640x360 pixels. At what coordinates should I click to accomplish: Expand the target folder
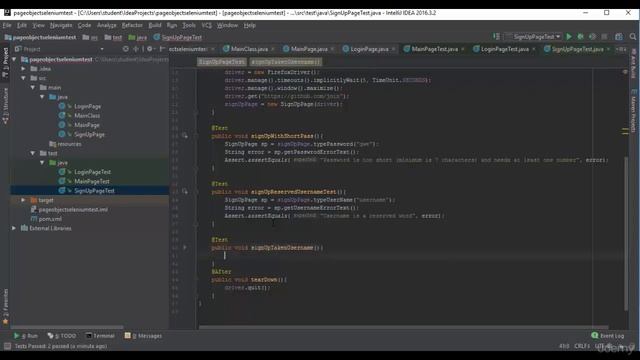pyautogui.click(x=24, y=200)
